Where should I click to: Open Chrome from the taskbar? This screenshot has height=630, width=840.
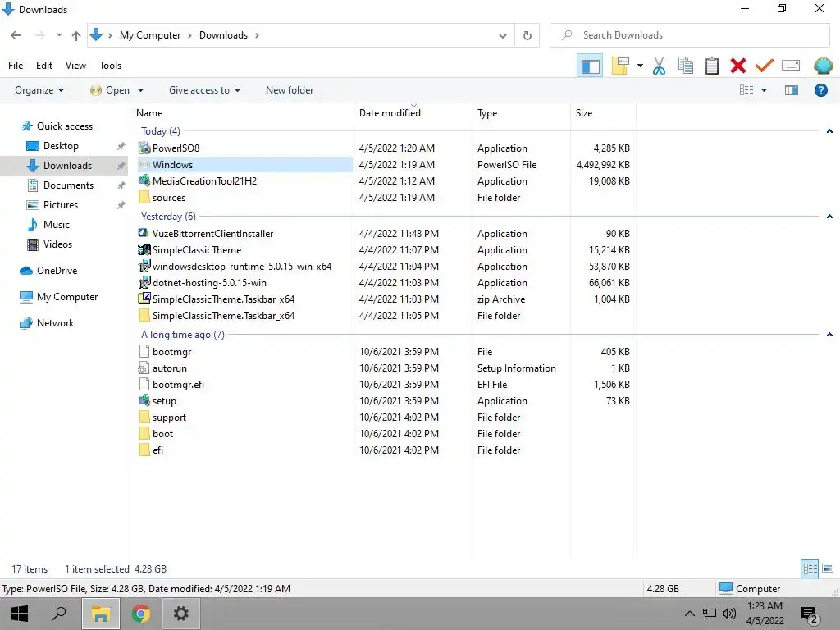141,614
